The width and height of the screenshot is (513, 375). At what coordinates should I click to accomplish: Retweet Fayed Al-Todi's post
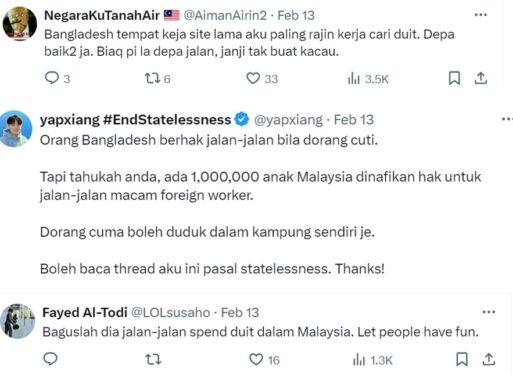pyautogui.click(x=153, y=359)
